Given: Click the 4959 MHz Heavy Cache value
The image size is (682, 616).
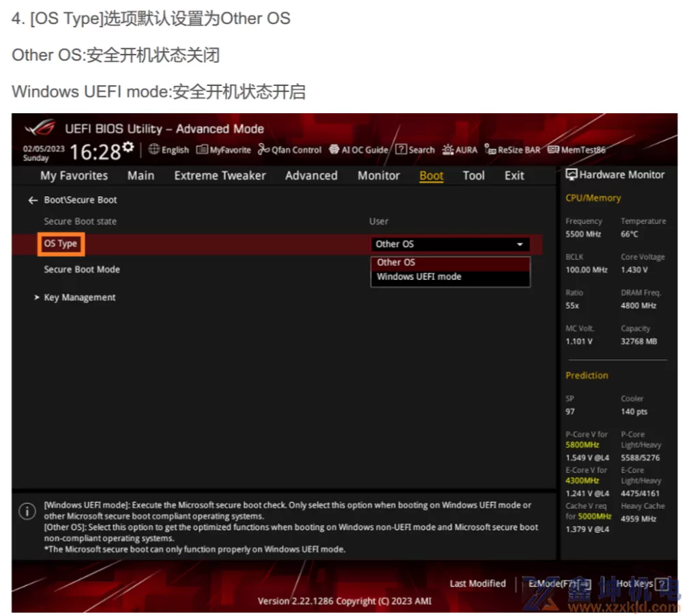Looking at the screenshot, I should tap(638, 519).
